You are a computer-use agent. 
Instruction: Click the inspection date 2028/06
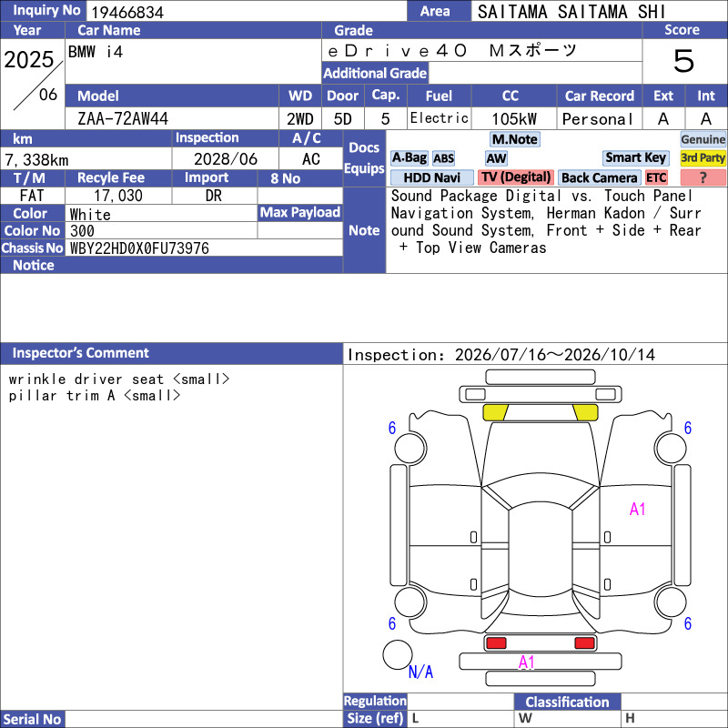point(226,159)
